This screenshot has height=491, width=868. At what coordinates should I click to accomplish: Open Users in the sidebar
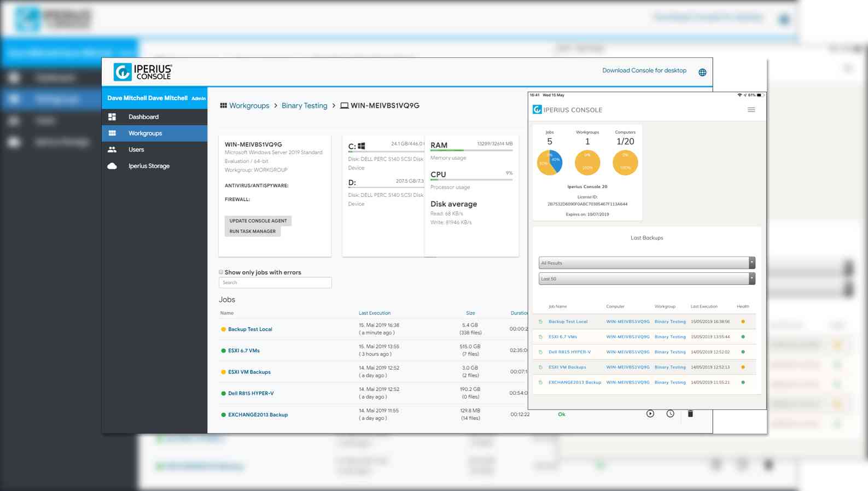(136, 150)
